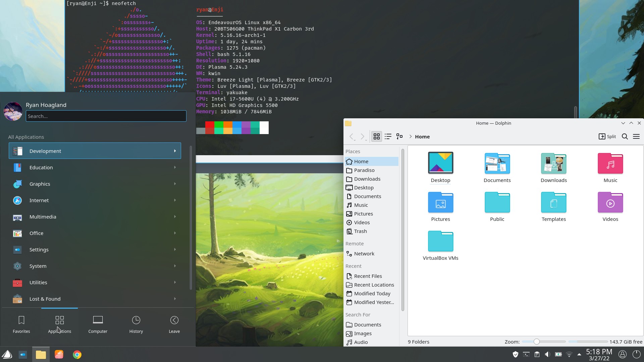Select Paradiso in Places sidebar
Image resolution: width=644 pixels, height=362 pixels.
pyautogui.click(x=372, y=170)
